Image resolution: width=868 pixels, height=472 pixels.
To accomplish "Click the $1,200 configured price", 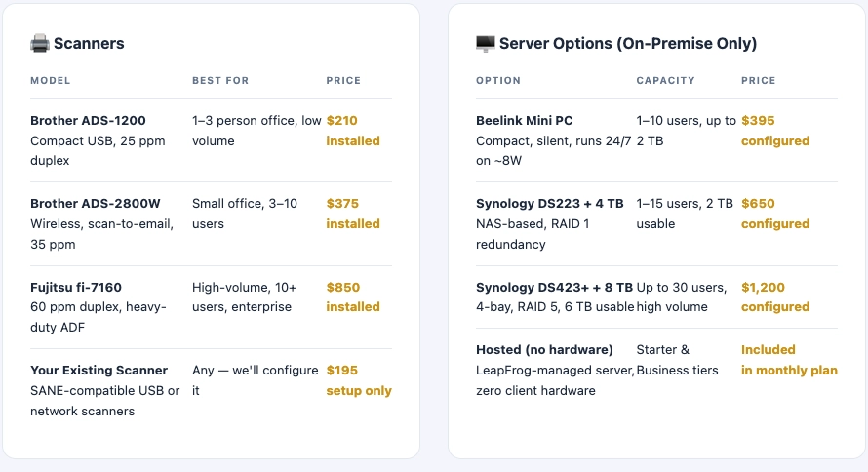I will (x=775, y=297).
